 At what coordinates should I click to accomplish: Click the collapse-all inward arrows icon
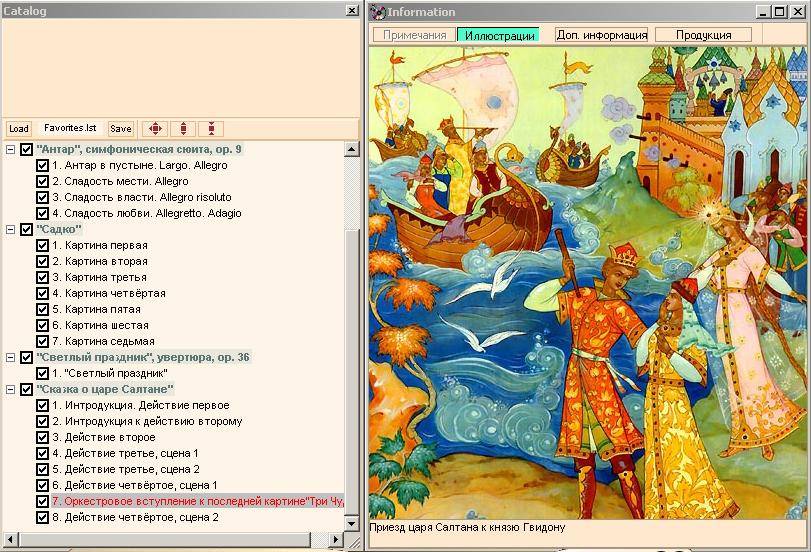click(212, 128)
